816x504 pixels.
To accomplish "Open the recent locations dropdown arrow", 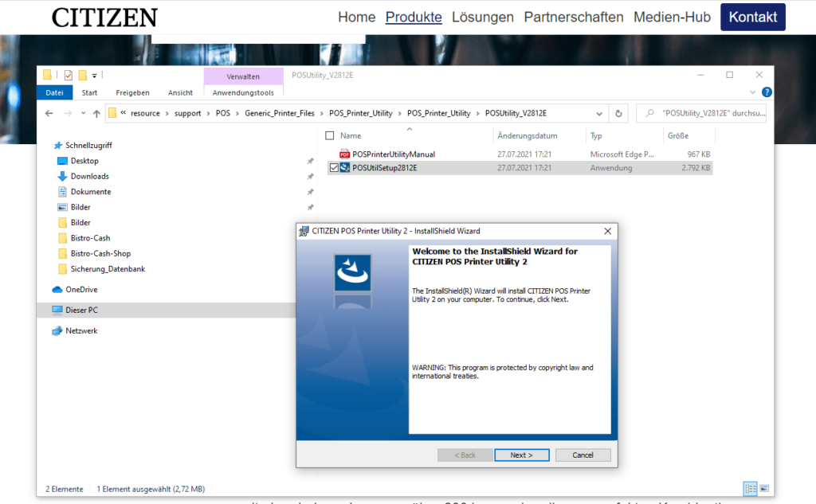I will point(83,113).
